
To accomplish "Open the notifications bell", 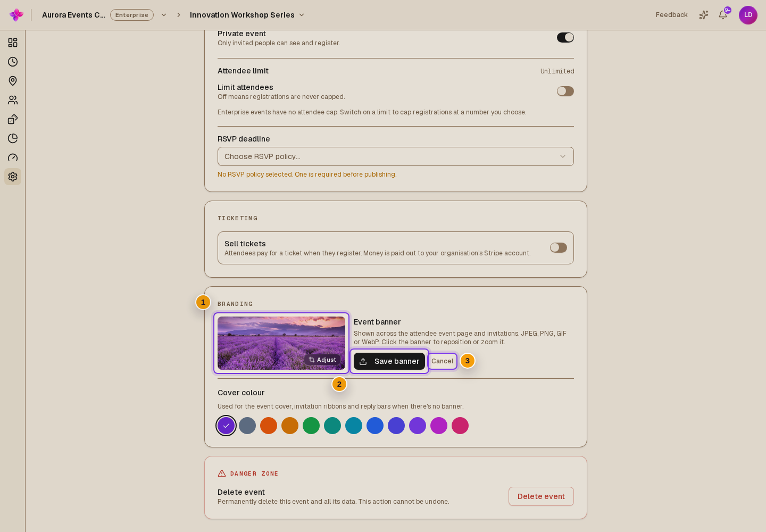I will (723, 15).
